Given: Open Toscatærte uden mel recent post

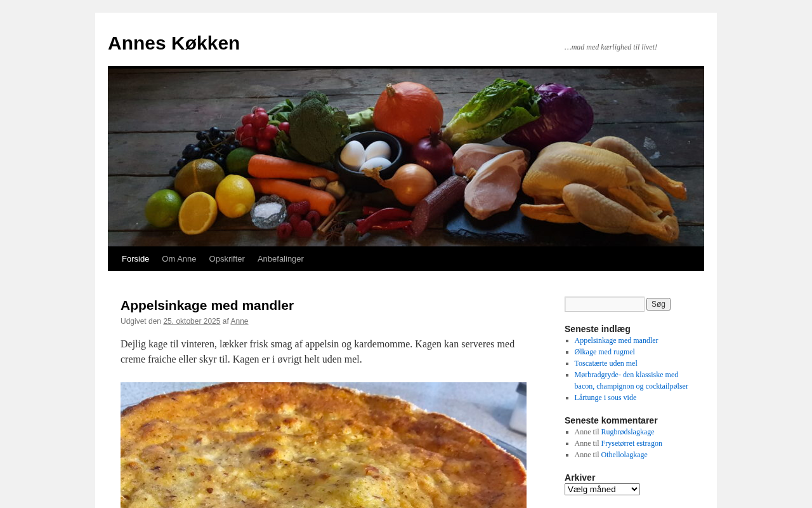Looking at the screenshot, I should pyautogui.click(x=606, y=363).
